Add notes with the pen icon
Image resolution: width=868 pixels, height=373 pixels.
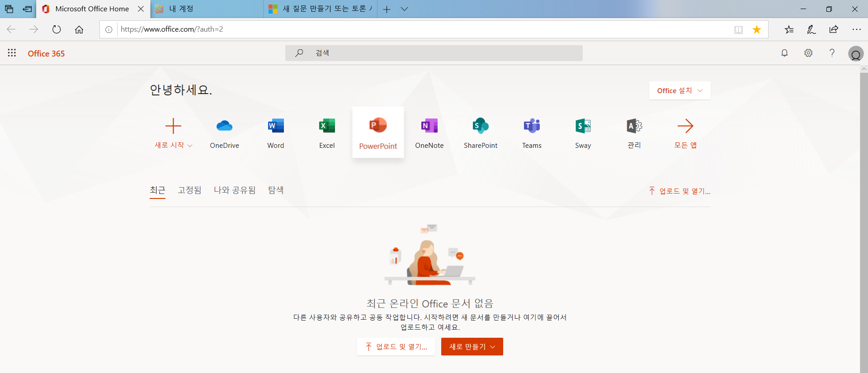pos(811,29)
